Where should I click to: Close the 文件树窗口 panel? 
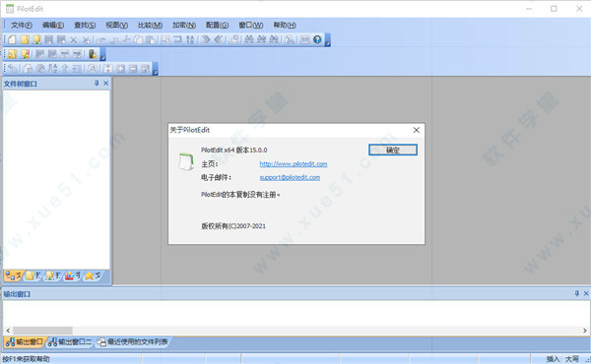pyautogui.click(x=106, y=84)
